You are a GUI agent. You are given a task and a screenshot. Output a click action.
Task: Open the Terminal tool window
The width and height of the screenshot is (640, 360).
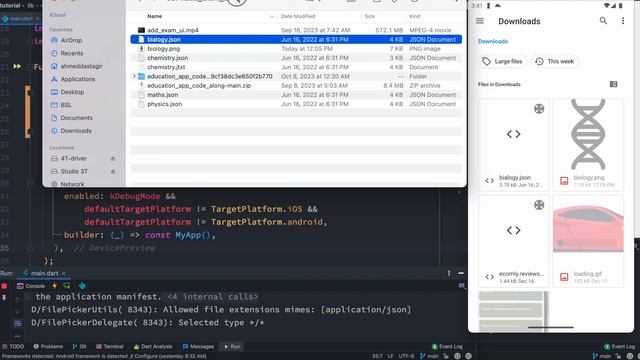point(109,347)
